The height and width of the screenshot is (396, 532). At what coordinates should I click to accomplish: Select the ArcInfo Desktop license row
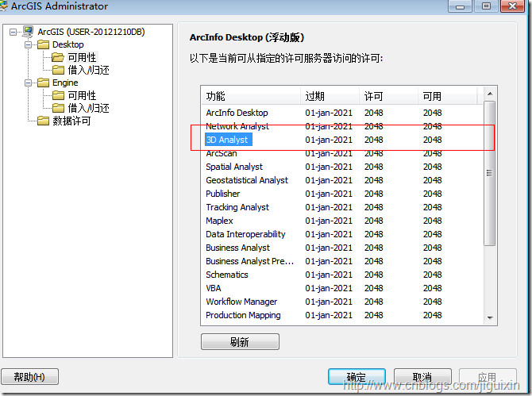(x=343, y=113)
